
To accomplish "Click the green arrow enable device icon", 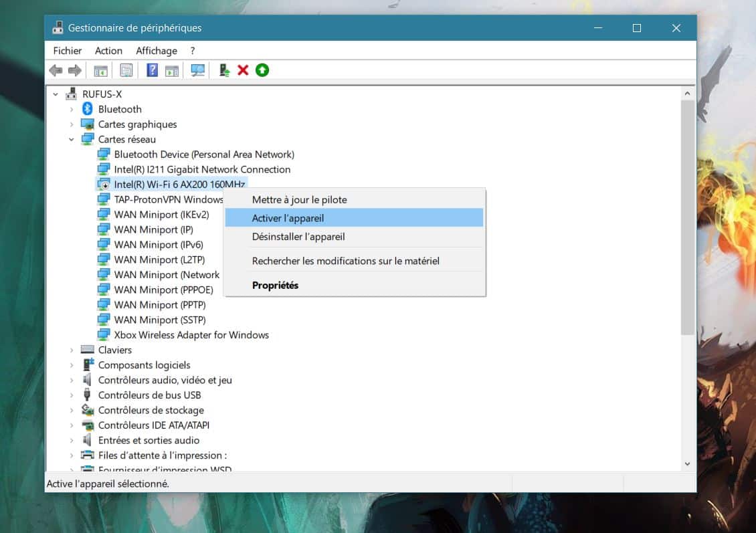I will pyautogui.click(x=262, y=70).
